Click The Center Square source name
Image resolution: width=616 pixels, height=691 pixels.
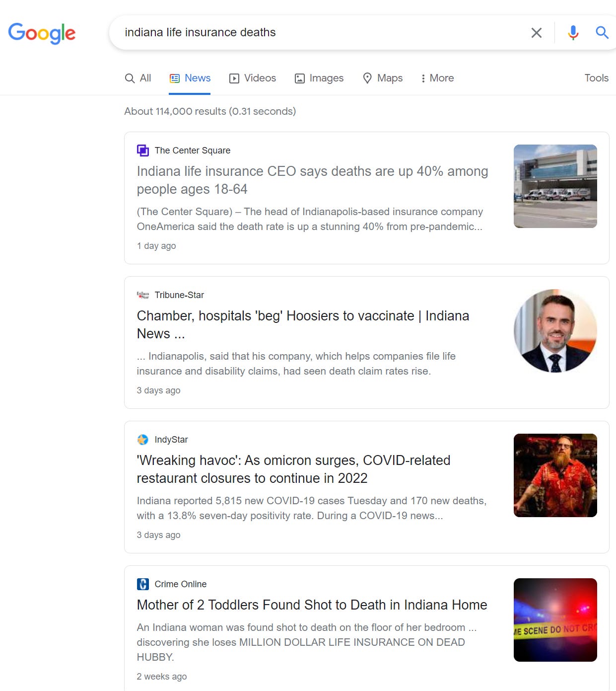tap(193, 151)
